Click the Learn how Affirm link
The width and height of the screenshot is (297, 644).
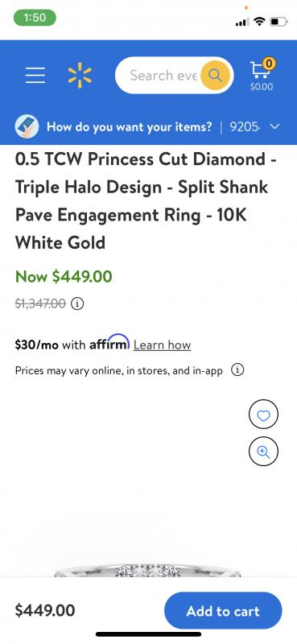click(163, 345)
